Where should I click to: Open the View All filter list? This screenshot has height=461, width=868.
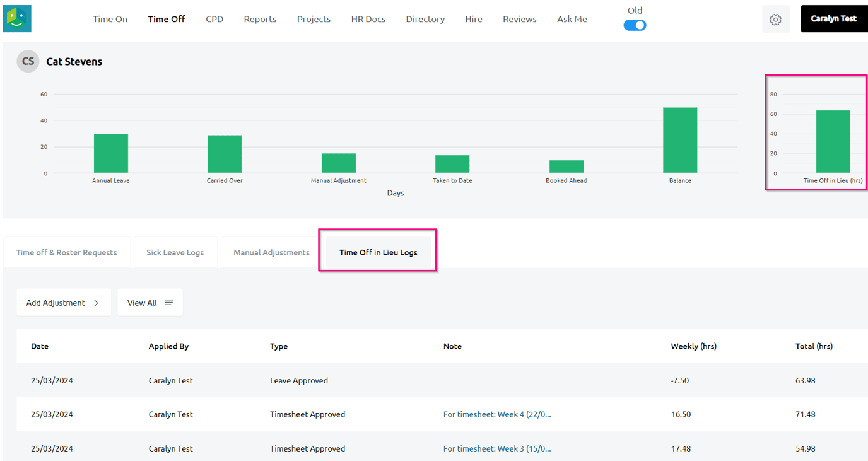click(150, 303)
